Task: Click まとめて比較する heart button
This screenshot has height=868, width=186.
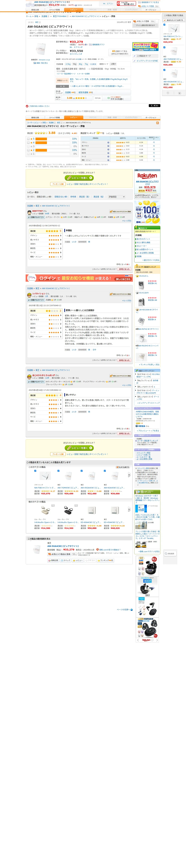Action: pos(123,467)
